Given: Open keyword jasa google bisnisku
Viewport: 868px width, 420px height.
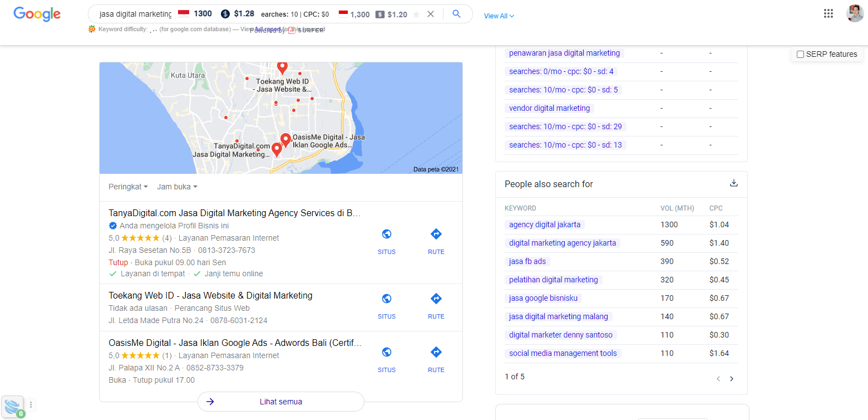Looking at the screenshot, I should [544, 298].
